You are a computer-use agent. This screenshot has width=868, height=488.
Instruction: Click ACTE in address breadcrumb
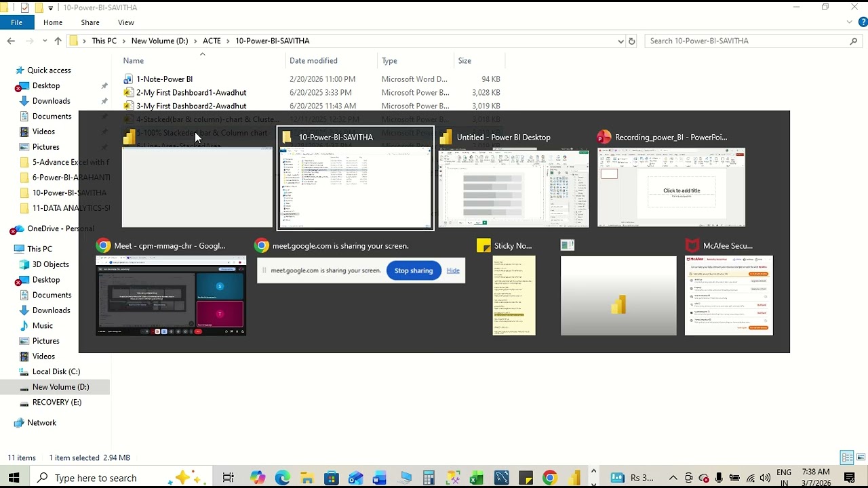click(x=212, y=41)
